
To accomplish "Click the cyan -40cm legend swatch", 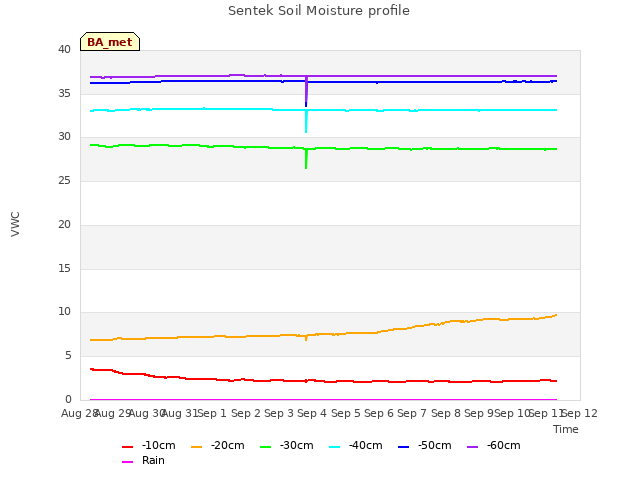I will point(335,447).
